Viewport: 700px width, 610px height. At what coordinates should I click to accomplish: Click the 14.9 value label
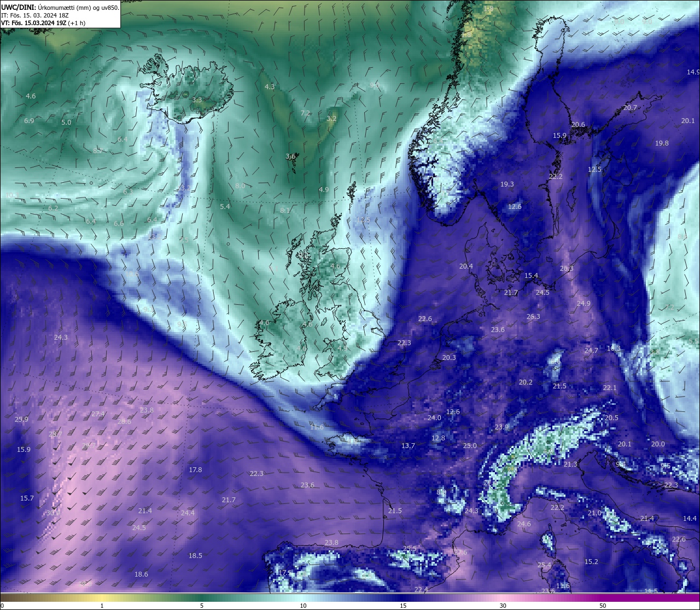click(693, 72)
